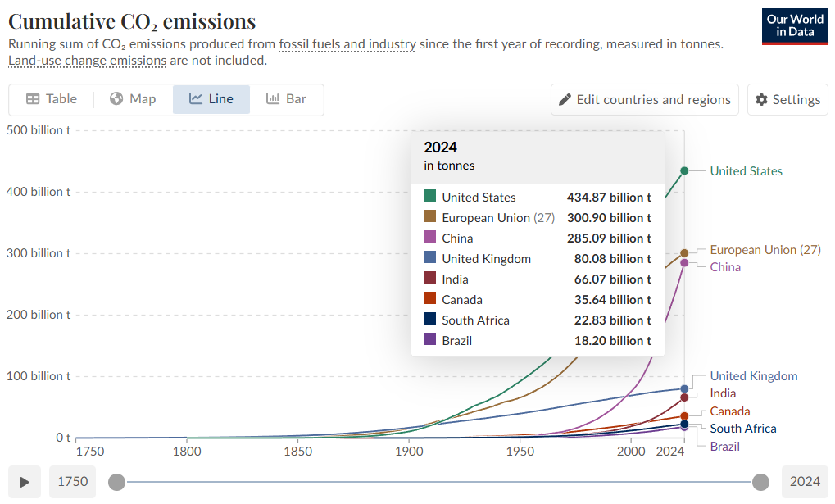Click the European Union (27) series label
The height and width of the screenshot is (504, 835).
point(765,250)
